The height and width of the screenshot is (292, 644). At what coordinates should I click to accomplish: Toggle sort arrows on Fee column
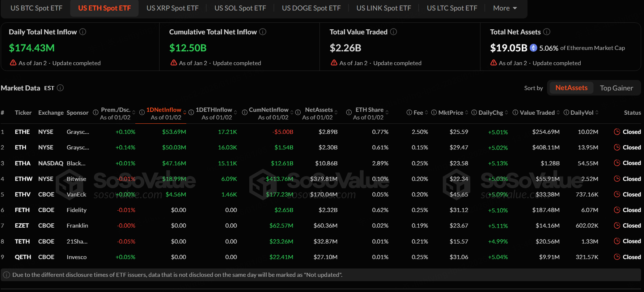click(x=427, y=113)
